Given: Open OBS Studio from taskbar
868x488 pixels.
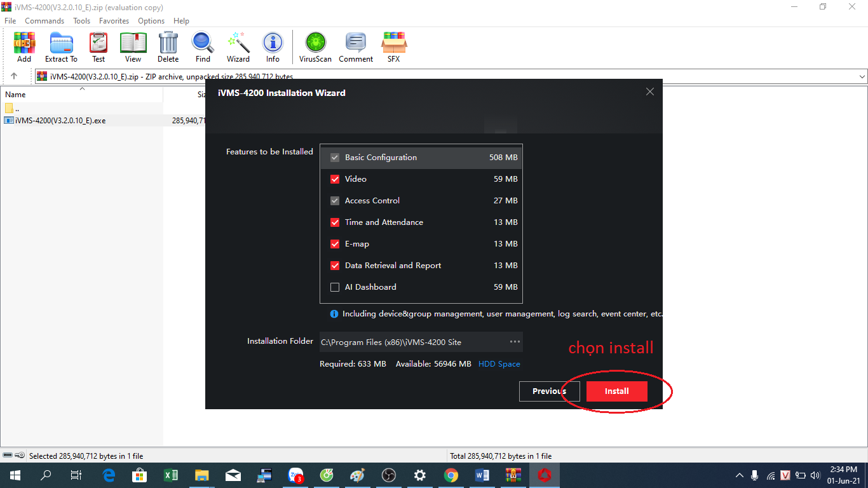Looking at the screenshot, I should click(389, 475).
